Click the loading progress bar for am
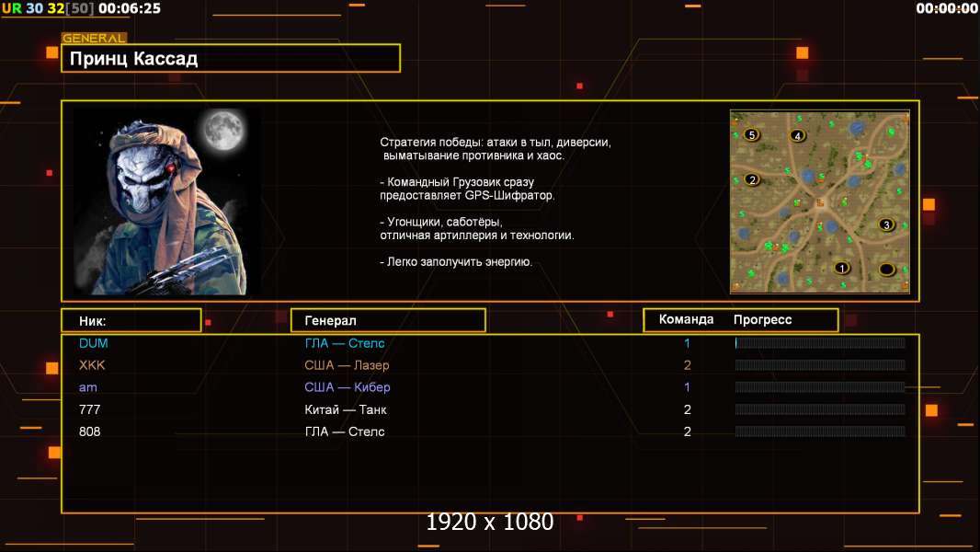Screen dimensions: 980x552 [820, 387]
